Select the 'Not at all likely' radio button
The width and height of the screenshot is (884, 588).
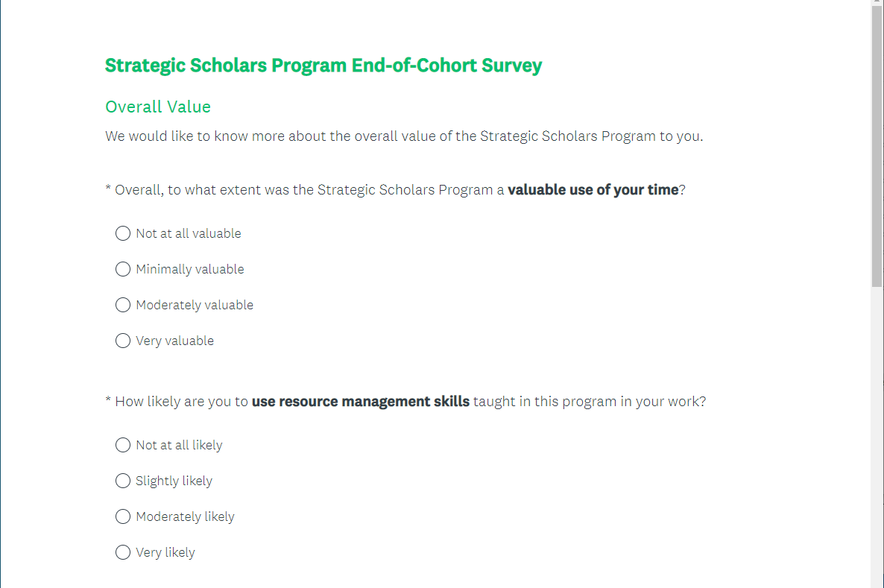pyautogui.click(x=123, y=445)
